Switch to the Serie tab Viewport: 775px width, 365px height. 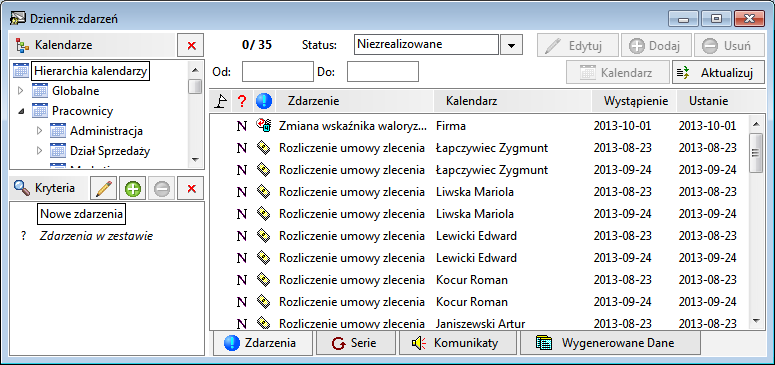click(x=356, y=343)
